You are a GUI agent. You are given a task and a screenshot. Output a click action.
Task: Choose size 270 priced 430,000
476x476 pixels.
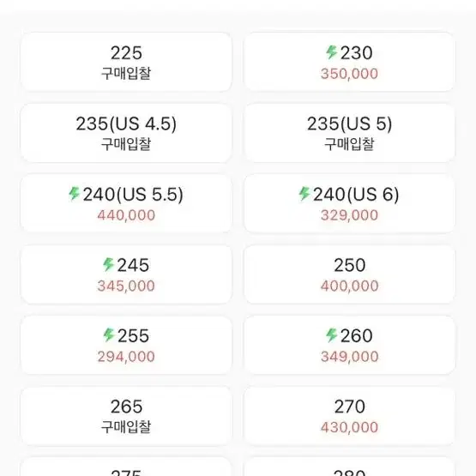point(349,416)
